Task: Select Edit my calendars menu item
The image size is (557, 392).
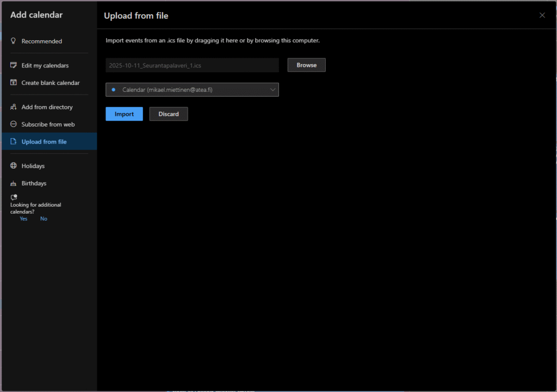Action: (45, 66)
